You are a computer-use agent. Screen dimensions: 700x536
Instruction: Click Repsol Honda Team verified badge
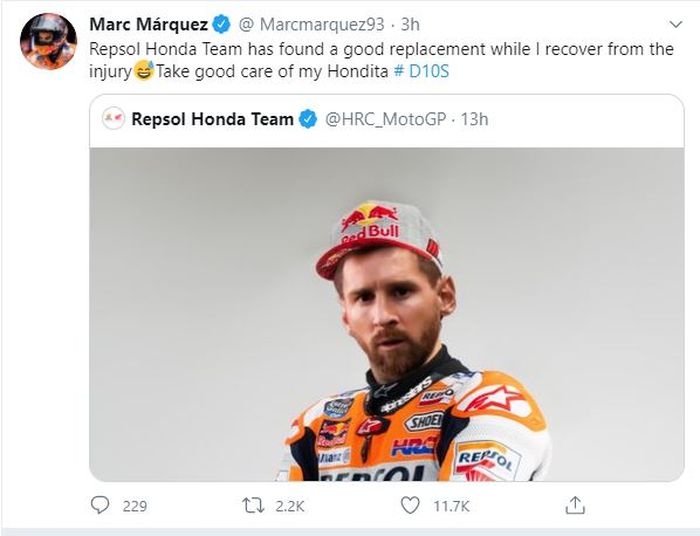click(310, 120)
